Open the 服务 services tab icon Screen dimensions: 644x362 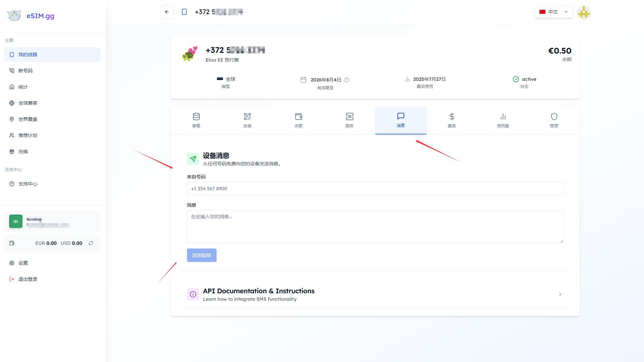(x=349, y=117)
